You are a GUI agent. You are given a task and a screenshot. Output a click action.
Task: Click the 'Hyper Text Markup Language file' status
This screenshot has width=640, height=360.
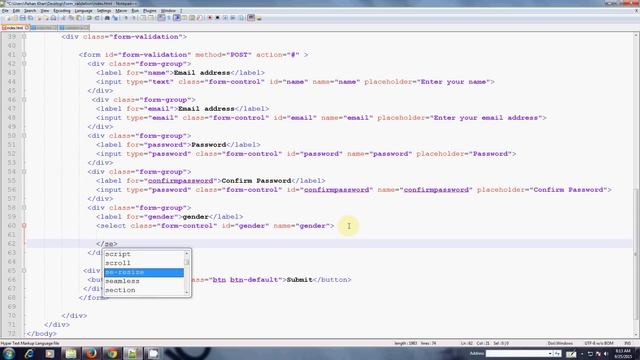[x=30, y=343]
